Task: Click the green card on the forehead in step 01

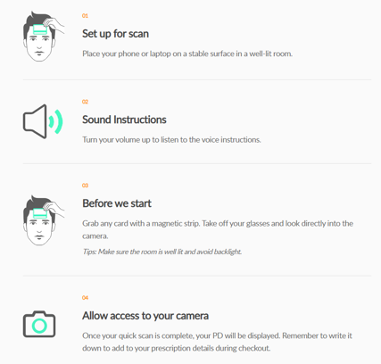Action: pyautogui.click(x=41, y=30)
